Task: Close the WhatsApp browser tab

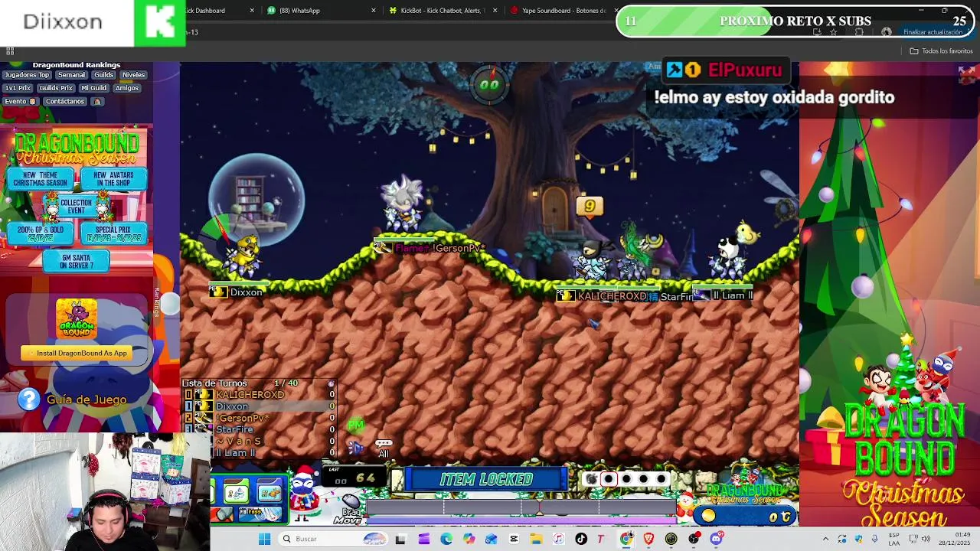Action: coord(374,11)
